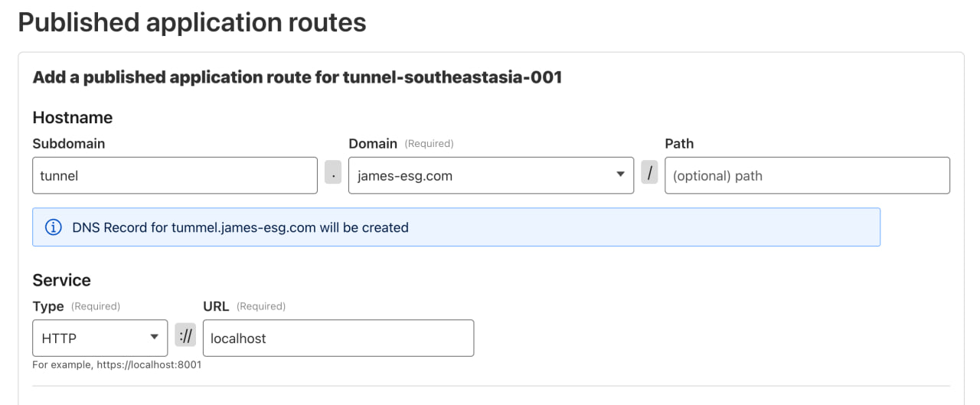Click the Service section heading
The height and width of the screenshot is (405, 980).
(61, 280)
